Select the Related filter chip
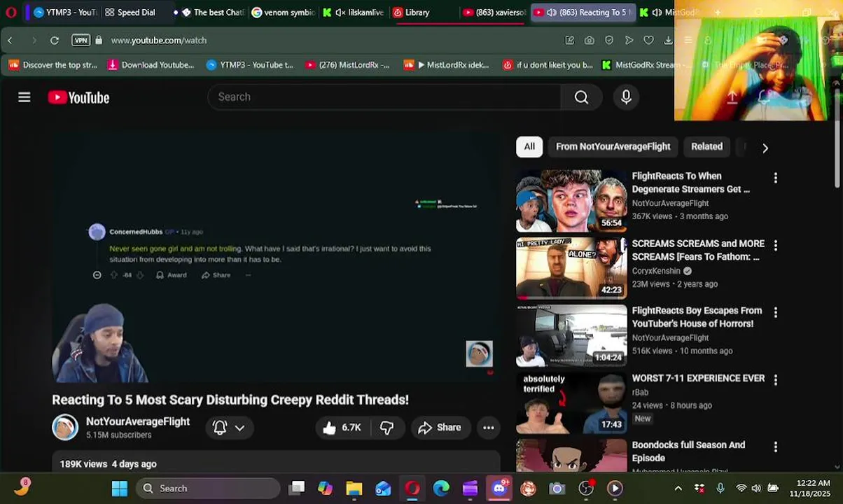Image resolution: width=843 pixels, height=504 pixels. [706, 146]
